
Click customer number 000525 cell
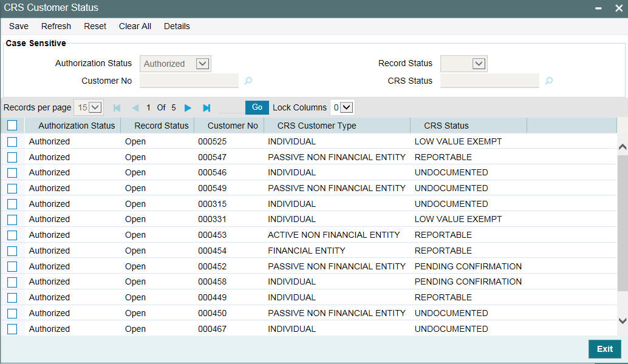point(213,141)
